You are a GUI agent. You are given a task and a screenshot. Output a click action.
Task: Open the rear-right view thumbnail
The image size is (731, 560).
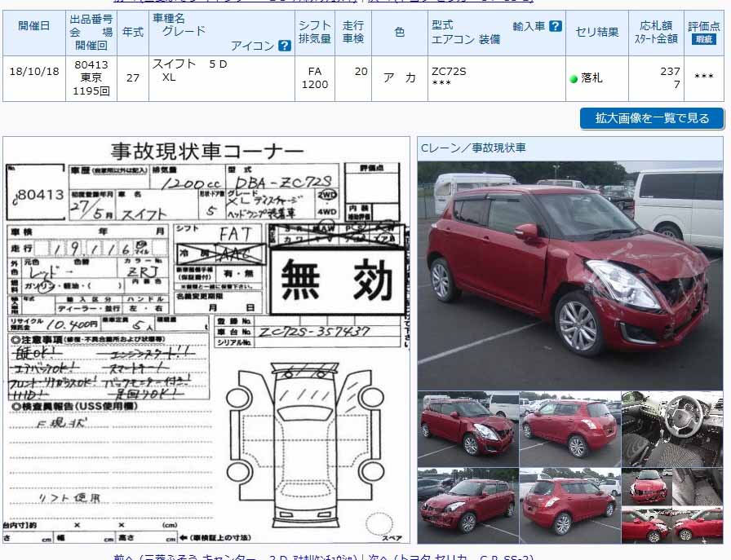[x=569, y=506]
